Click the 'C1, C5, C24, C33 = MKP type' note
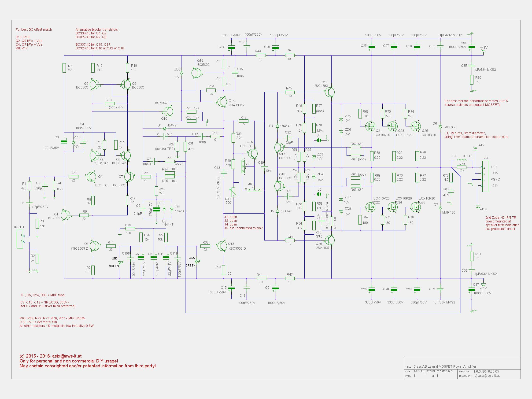The image size is (532, 399). 43,295
